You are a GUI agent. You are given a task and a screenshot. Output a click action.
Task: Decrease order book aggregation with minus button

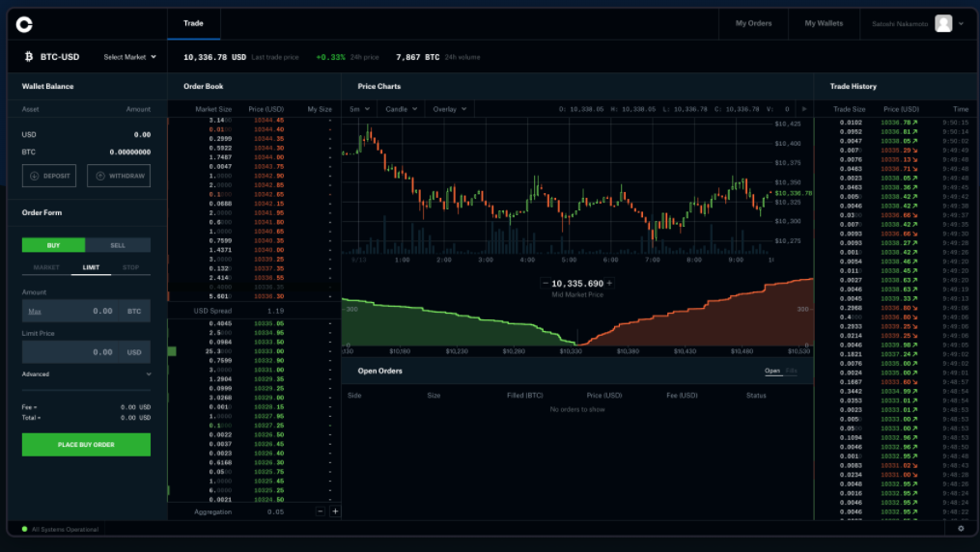320,511
